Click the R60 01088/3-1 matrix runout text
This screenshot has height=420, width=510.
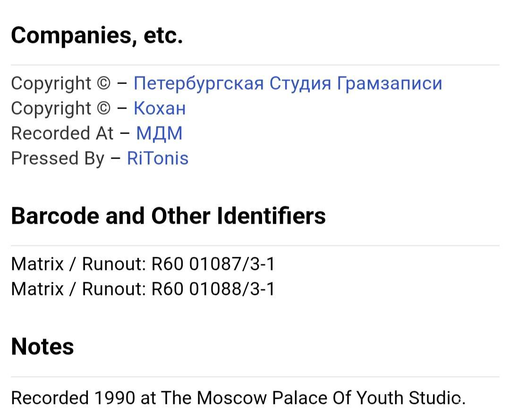click(x=213, y=289)
